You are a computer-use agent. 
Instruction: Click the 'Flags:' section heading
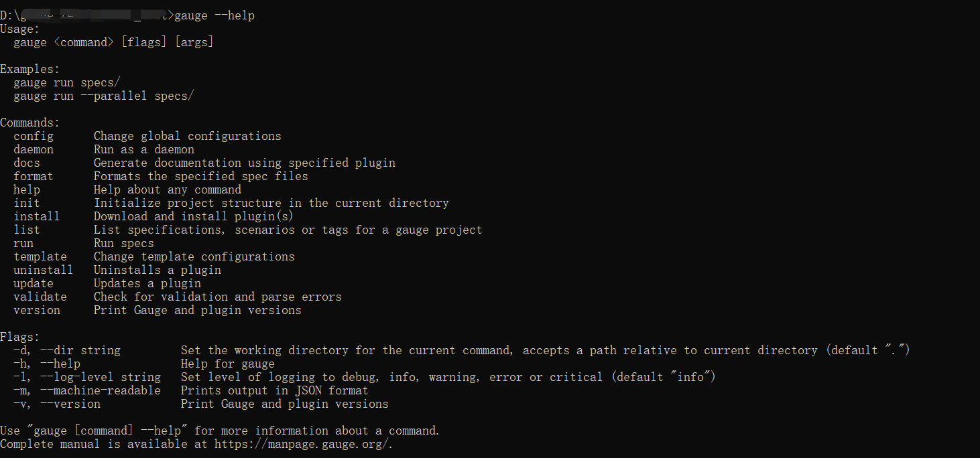tap(20, 337)
